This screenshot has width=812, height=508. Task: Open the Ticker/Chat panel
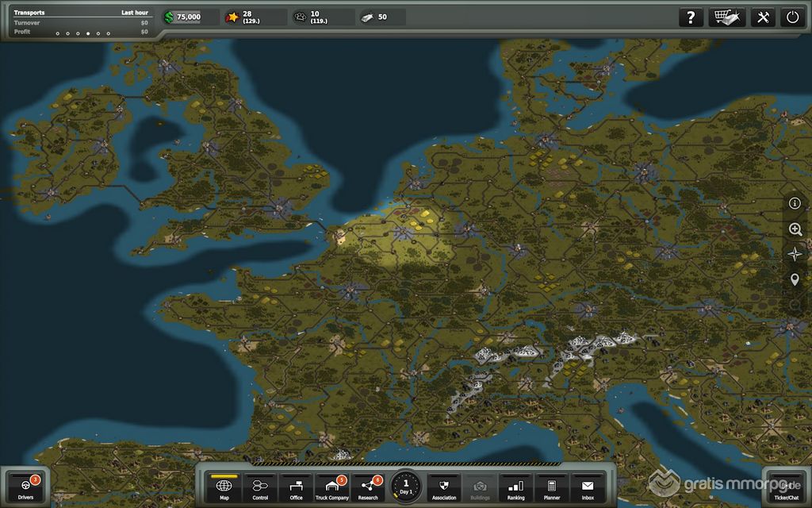[785, 487]
